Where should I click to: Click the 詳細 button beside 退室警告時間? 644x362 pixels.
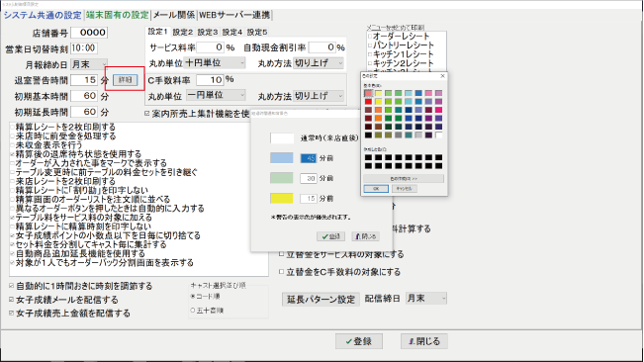[x=125, y=80]
